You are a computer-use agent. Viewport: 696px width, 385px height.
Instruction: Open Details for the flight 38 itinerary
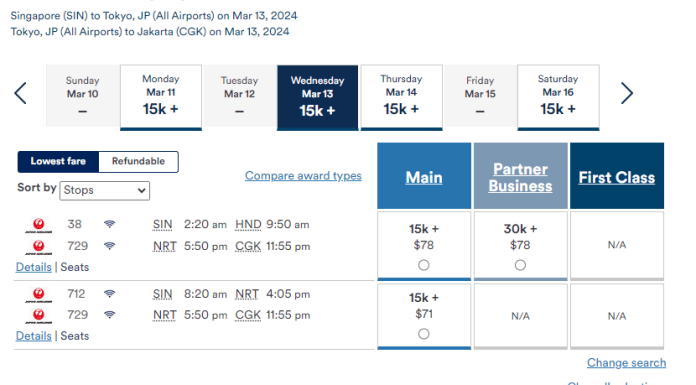34,267
